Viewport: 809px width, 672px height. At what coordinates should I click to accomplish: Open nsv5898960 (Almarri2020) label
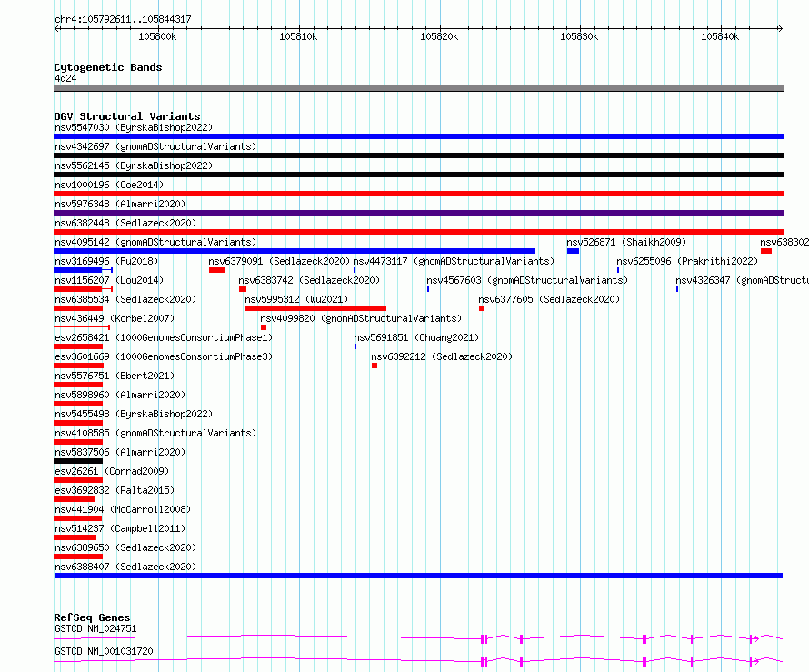pyautogui.click(x=120, y=395)
